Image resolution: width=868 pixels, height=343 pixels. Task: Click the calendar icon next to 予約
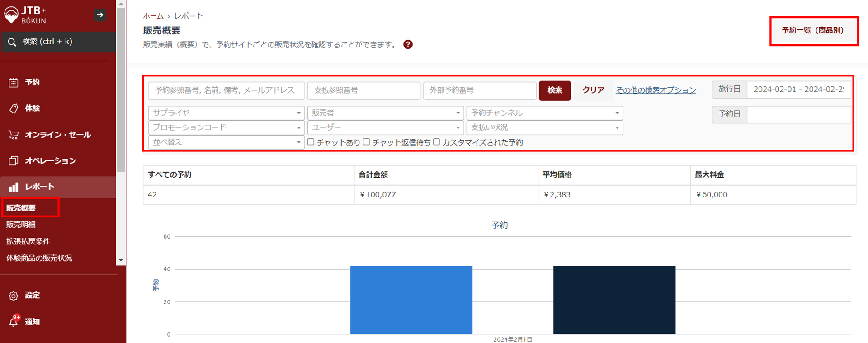tap(14, 82)
